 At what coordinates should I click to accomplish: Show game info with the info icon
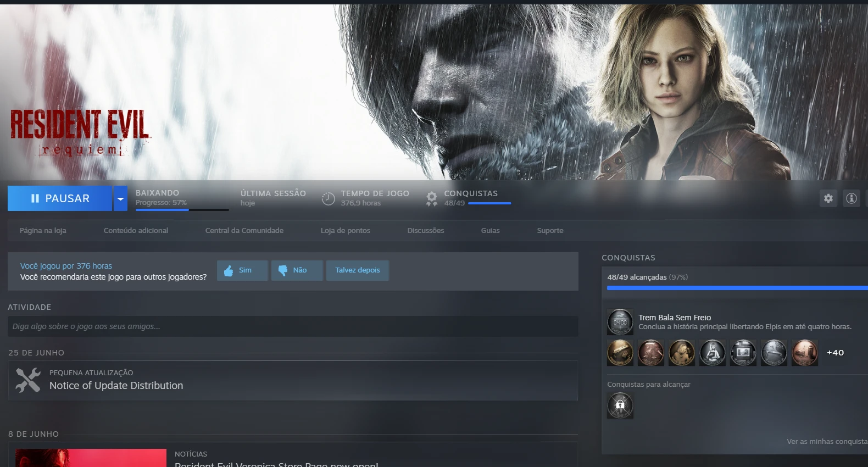tap(852, 198)
